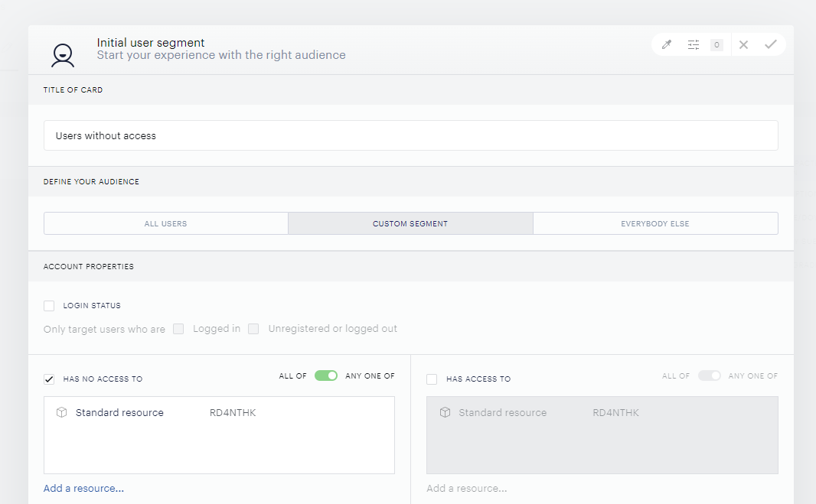Confirm the card with the checkmark icon
816x504 pixels.
tap(771, 44)
